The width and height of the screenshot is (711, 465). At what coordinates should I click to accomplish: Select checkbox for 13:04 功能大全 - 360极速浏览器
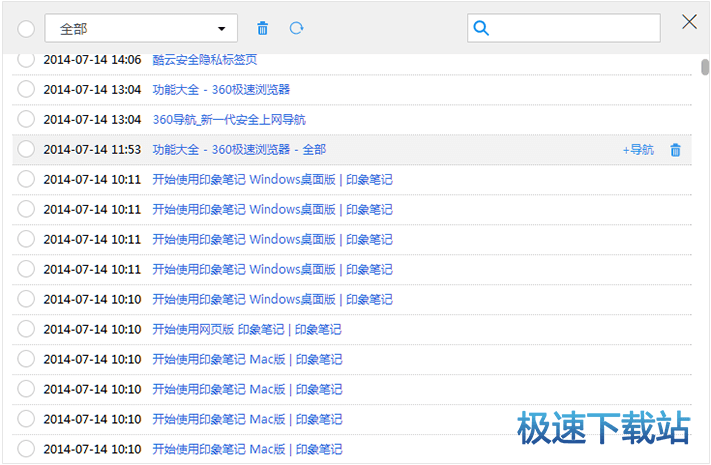tap(26, 89)
